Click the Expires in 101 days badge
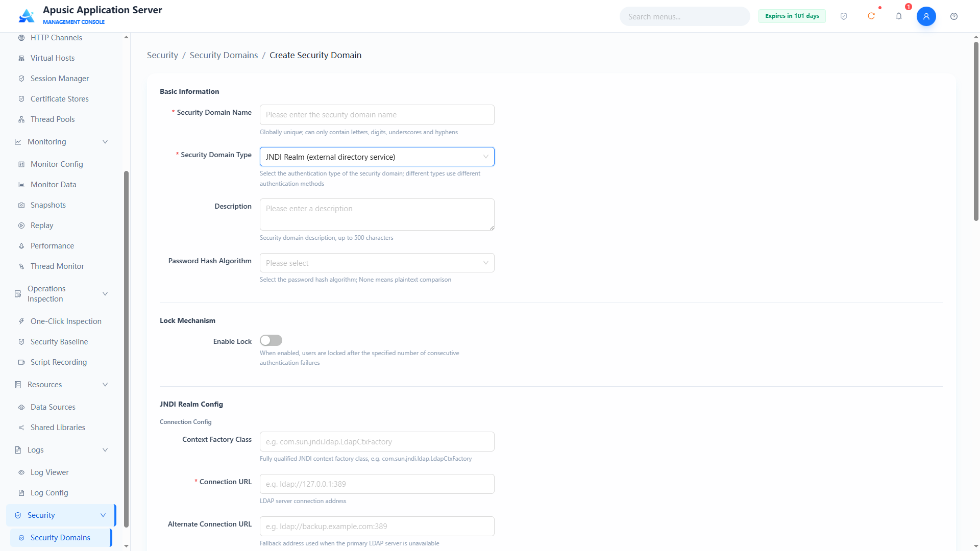Screen dimensions: 980x551 click(x=792, y=16)
